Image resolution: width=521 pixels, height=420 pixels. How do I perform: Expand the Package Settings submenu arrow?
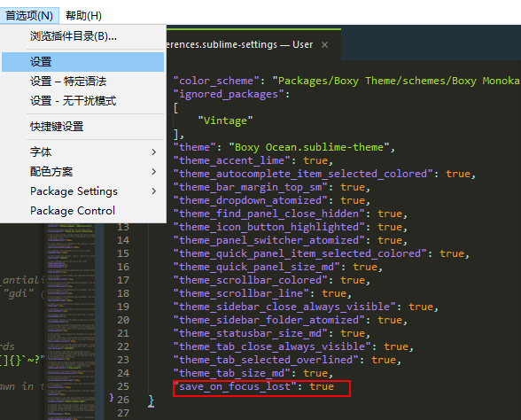tap(153, 191)
